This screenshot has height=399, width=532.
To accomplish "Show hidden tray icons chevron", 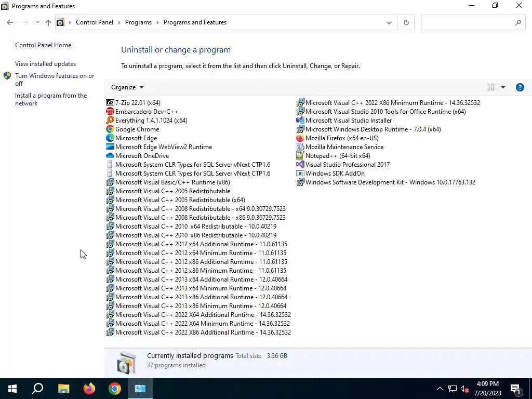I will coord(440,389).
